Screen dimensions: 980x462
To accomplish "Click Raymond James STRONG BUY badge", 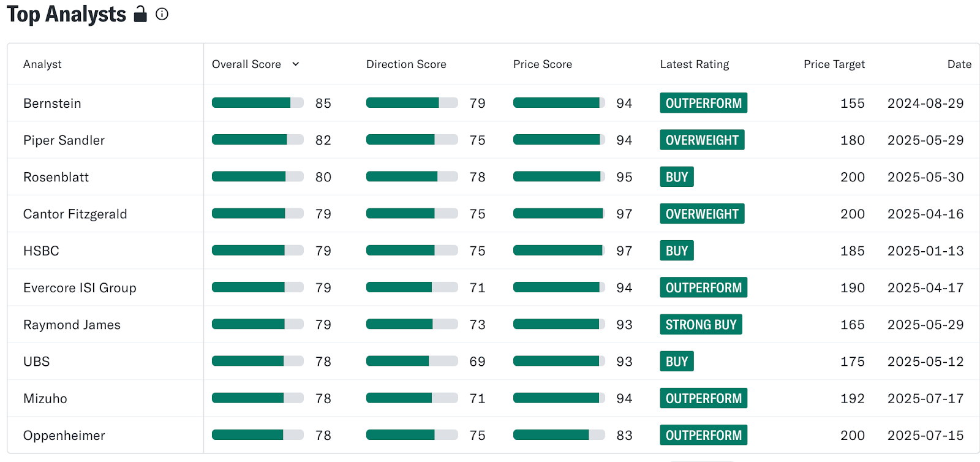I will click(701, 324).
